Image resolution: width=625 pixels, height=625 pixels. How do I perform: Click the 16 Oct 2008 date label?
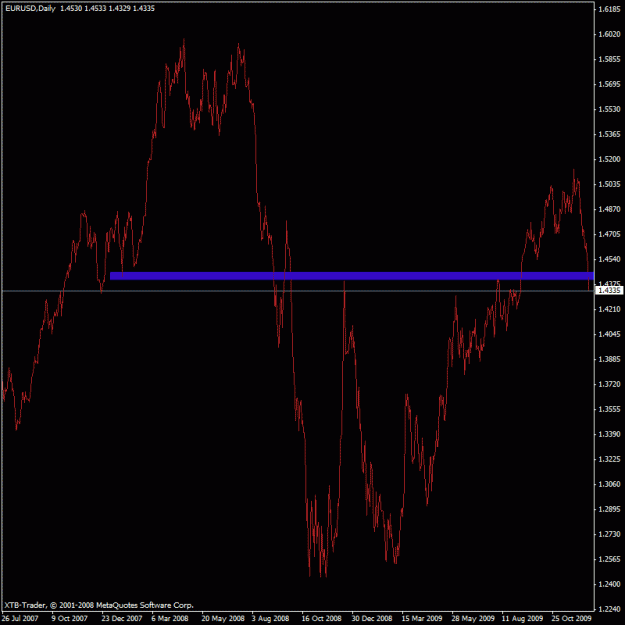pyautogui.click(x=322, y=619)
